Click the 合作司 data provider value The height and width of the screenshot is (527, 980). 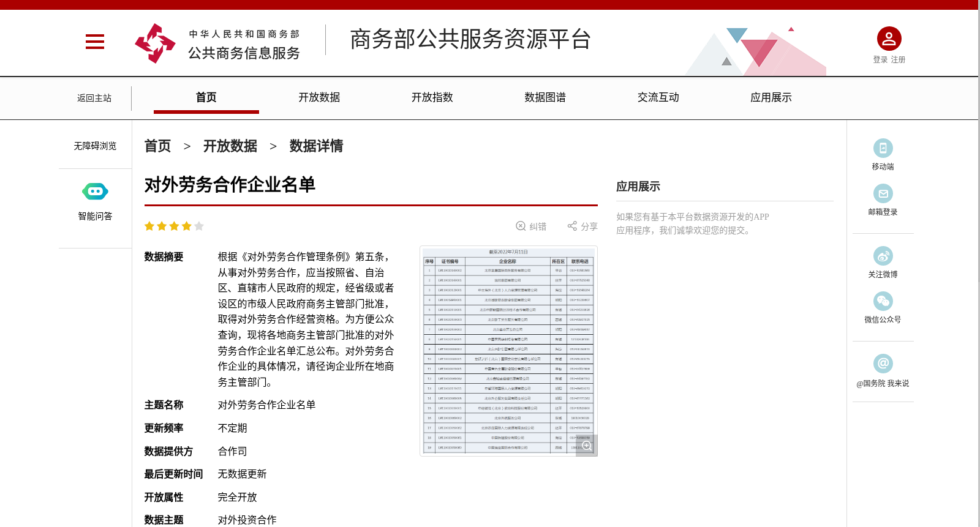(233, 451)
